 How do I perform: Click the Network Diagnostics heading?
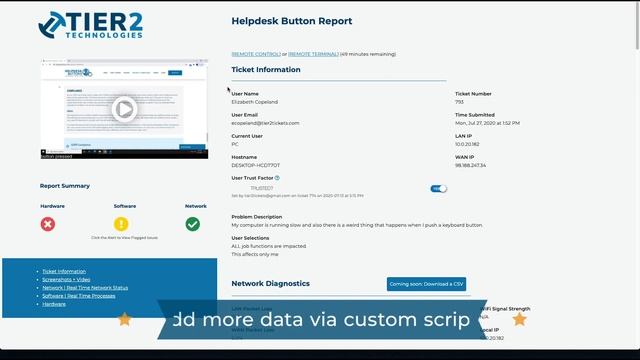click(271, 284)
